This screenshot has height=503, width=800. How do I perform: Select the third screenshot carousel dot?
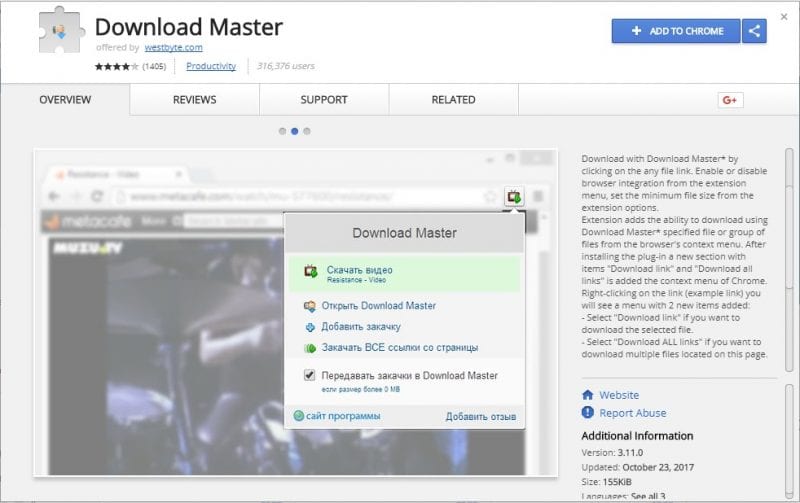pyautogui.click(x=307, y=131)
